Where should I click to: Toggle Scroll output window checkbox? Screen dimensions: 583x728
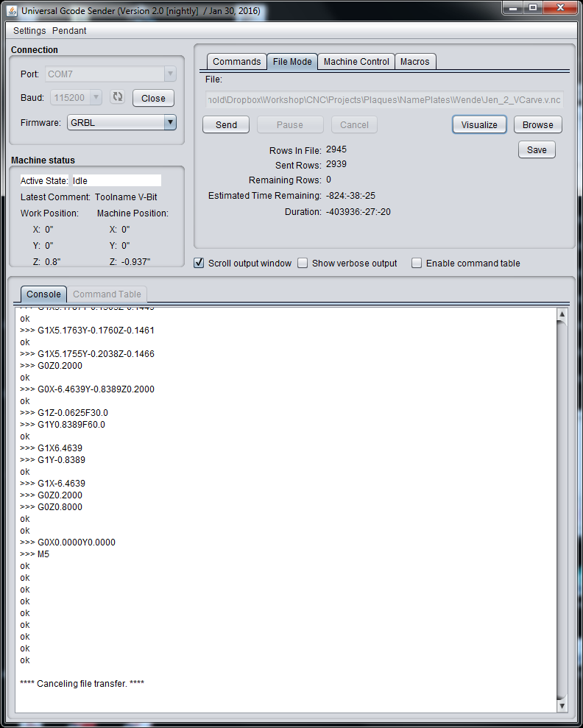(199, 264)
